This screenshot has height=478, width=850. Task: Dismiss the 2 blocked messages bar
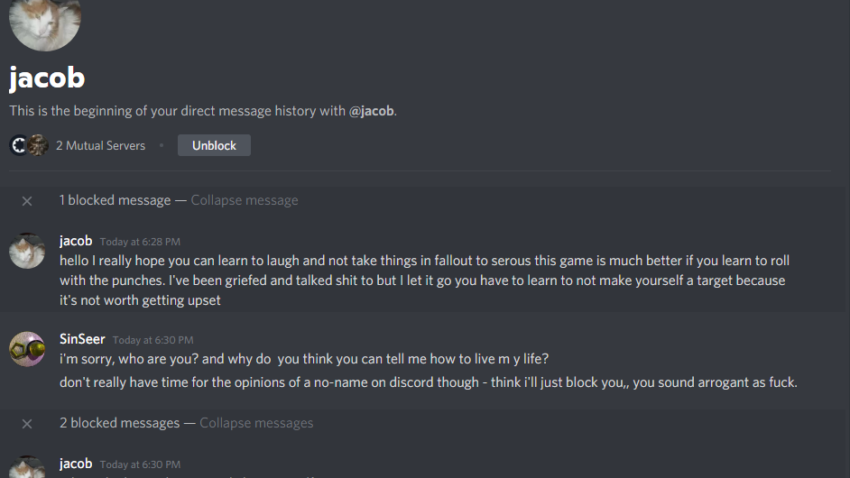pyautogui.click(x=27, y=424)
